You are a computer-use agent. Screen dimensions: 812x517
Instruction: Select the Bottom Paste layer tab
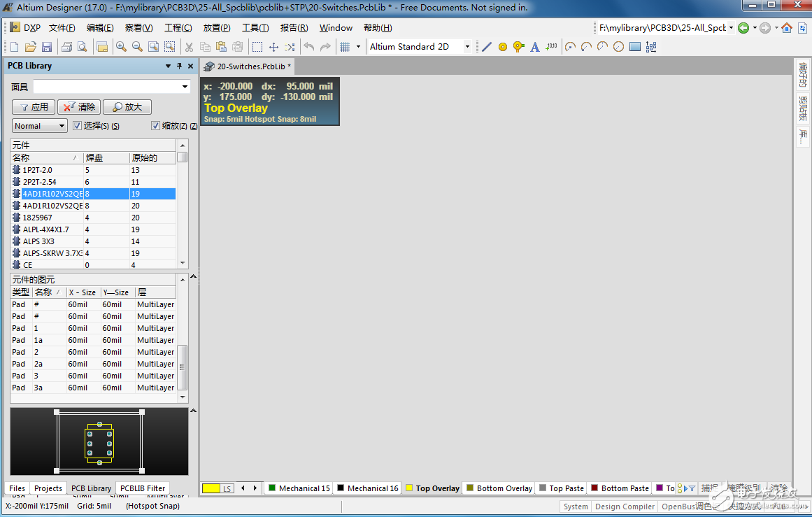[620, 488]
